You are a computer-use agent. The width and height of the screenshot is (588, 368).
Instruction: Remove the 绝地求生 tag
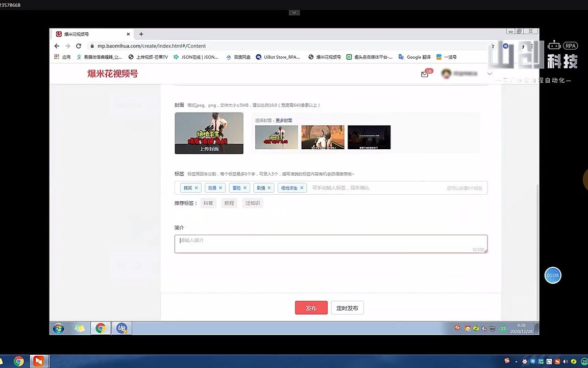coord(302,188)
